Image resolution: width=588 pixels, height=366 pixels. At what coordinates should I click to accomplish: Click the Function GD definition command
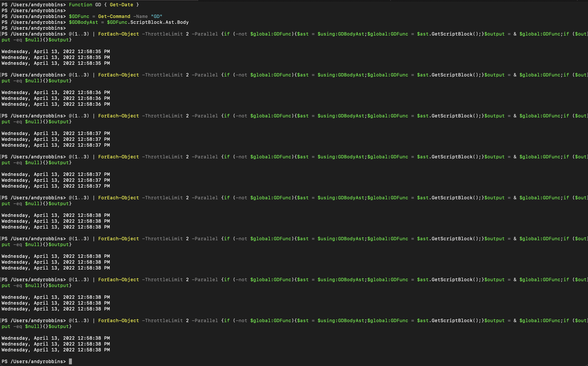click(x=81, y=5)
